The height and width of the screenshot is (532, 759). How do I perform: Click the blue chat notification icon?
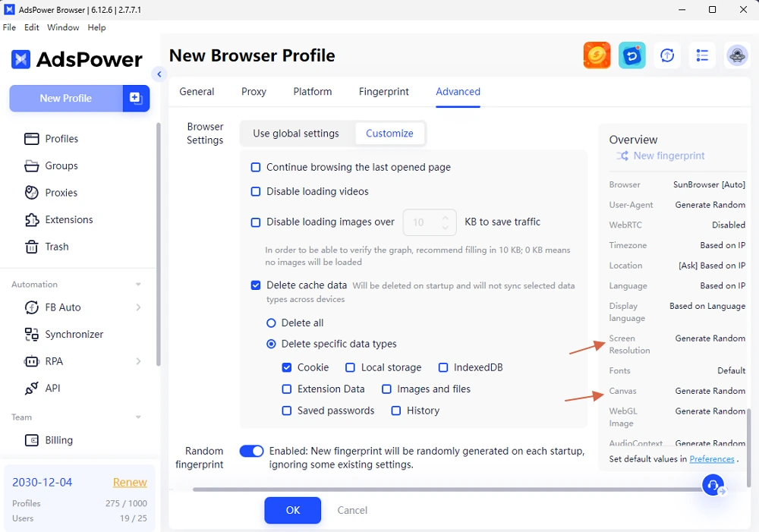click(x=631, y=55)
